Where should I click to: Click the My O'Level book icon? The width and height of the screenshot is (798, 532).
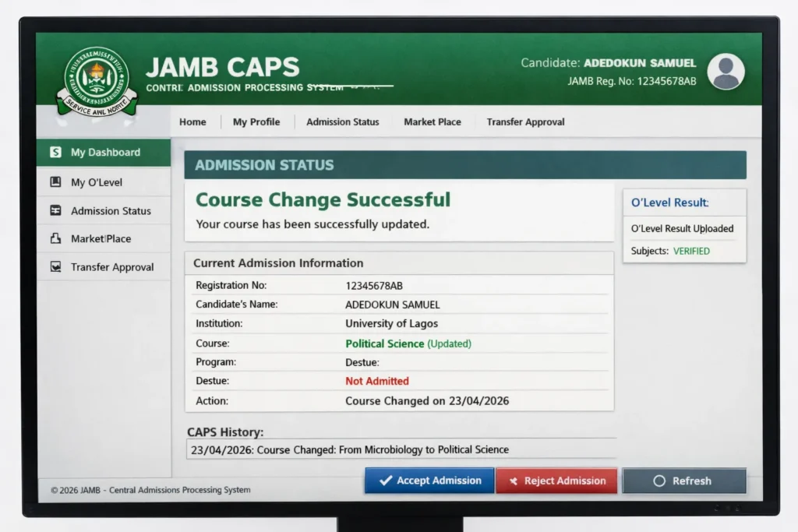(x=55, y=181)
